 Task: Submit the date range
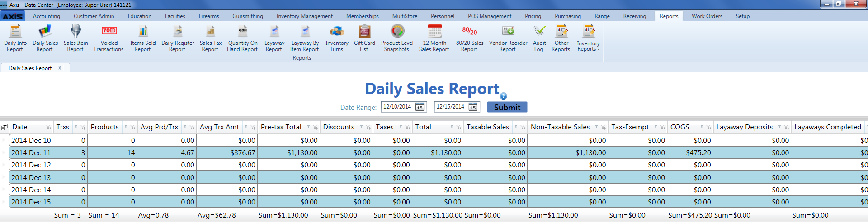point(507,107)
